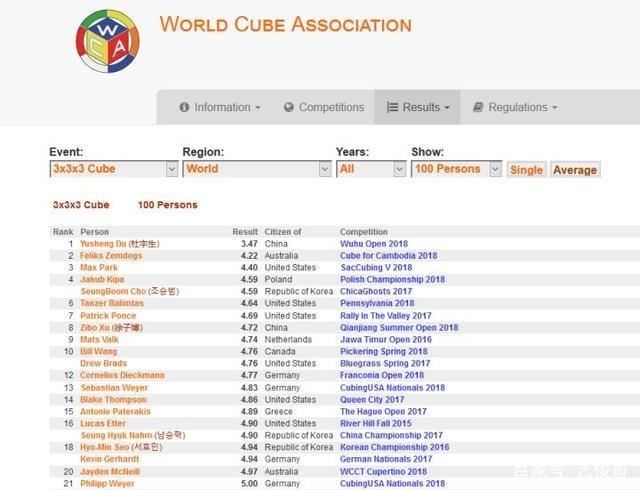Open Jakub Kipa's profile link

click(x=102, y=279)
